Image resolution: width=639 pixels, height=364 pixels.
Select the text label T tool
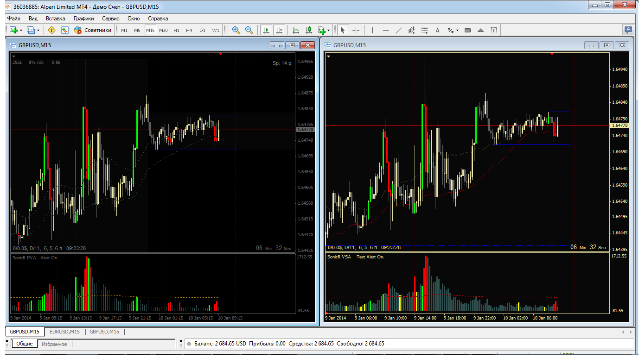coord(493,30)
